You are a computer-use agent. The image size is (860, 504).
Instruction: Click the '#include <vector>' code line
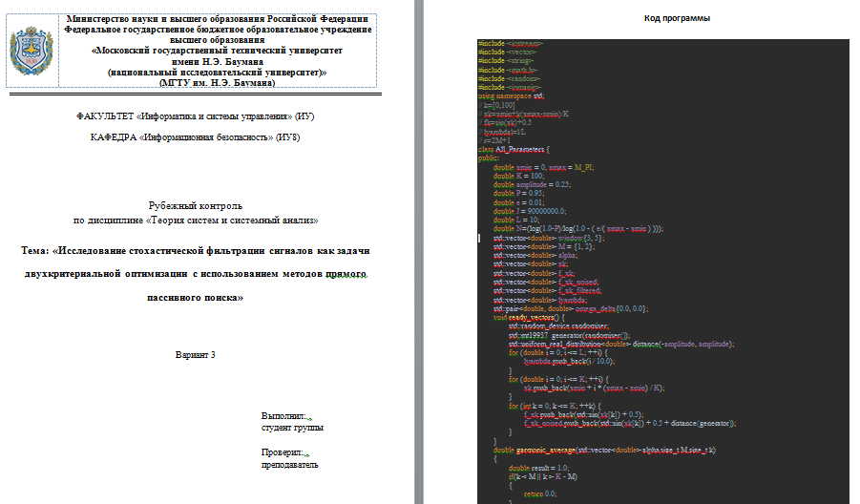508,52
